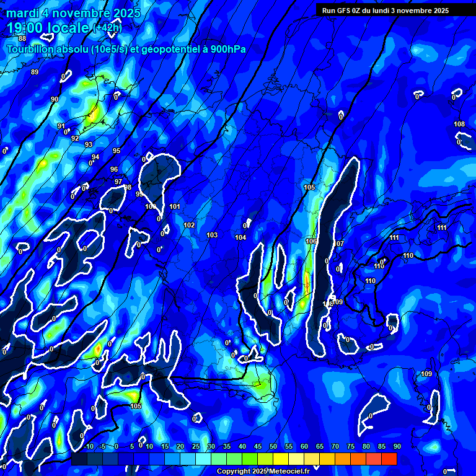The width and height of the screenshot is (476, 476).
Task: Click the '(+42h)' forecast offset text
Action: click(107, 28)
